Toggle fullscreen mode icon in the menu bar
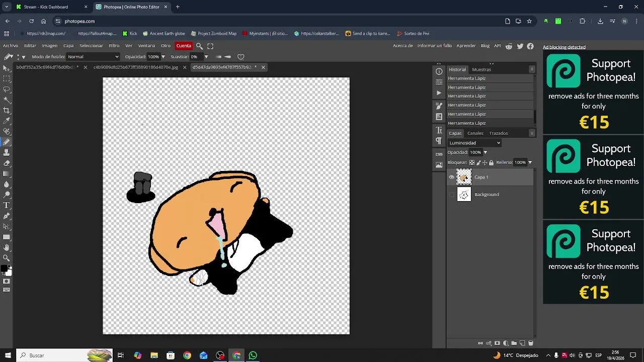This screenshot has height=362, width=644. (x=210, y=46)
